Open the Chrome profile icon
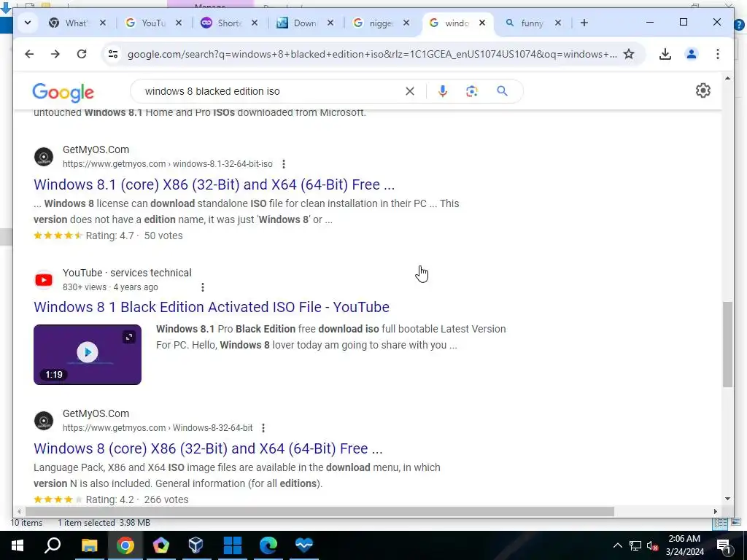Screen dimensions: 747x560 (692, 54)
